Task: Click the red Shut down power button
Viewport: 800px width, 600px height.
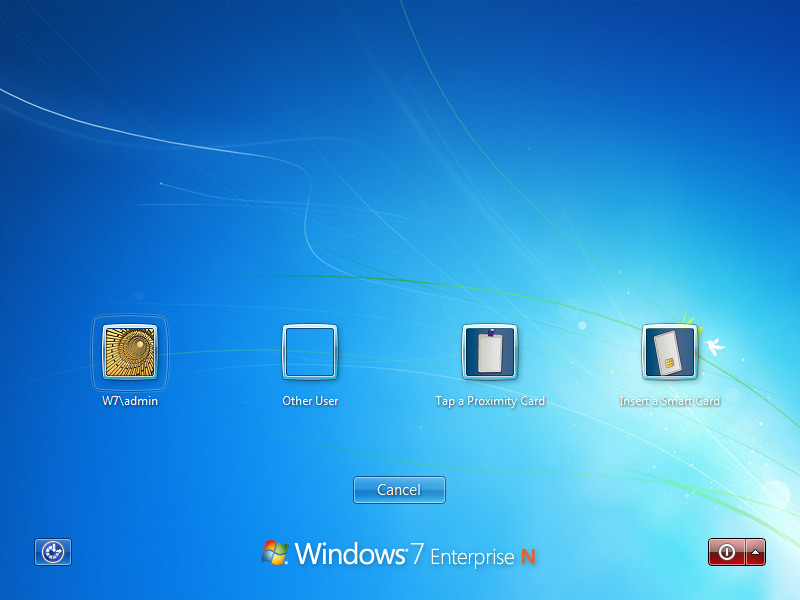Action: pyautogui.click(x=727, y=552)
